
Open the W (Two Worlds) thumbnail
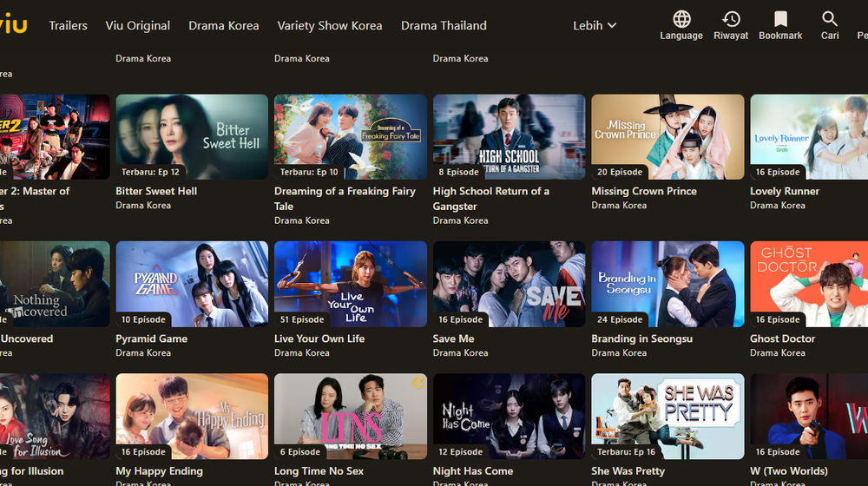click(809, 417)
